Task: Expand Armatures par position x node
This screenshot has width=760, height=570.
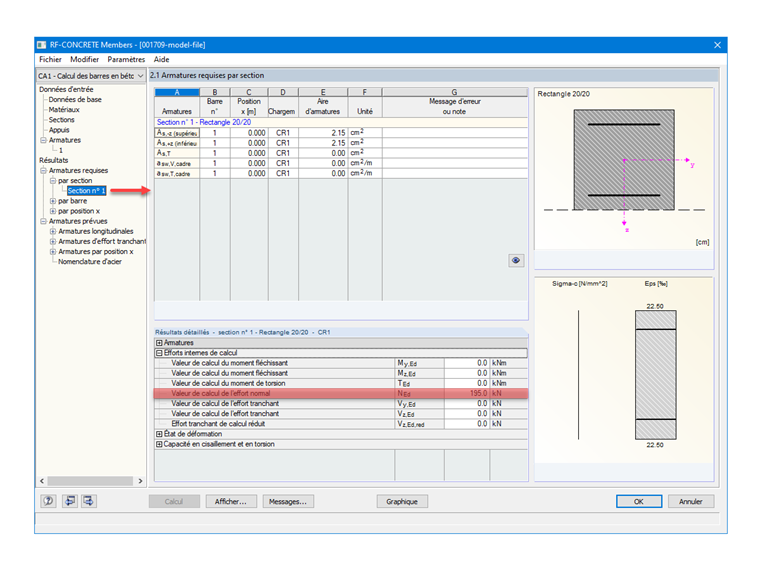Action: [x=53, y=252]
